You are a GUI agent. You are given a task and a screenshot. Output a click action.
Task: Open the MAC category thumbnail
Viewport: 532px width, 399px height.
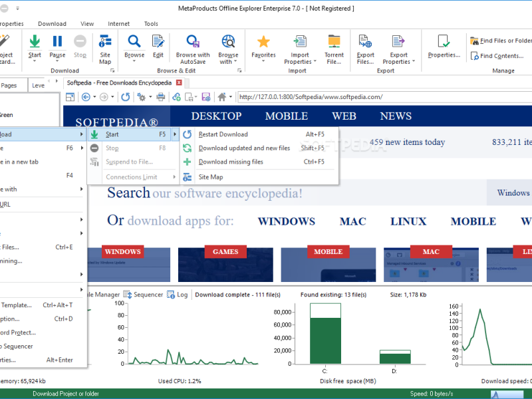431,263
